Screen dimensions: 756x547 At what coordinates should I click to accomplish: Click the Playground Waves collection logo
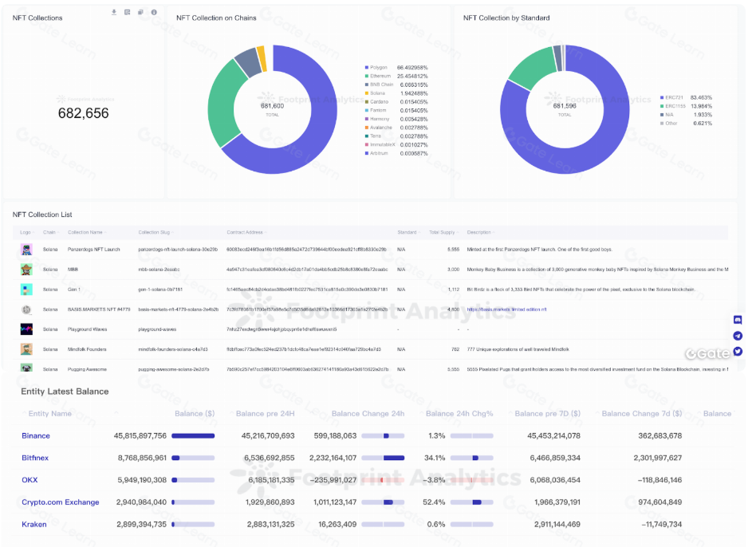tap(26, 329)
